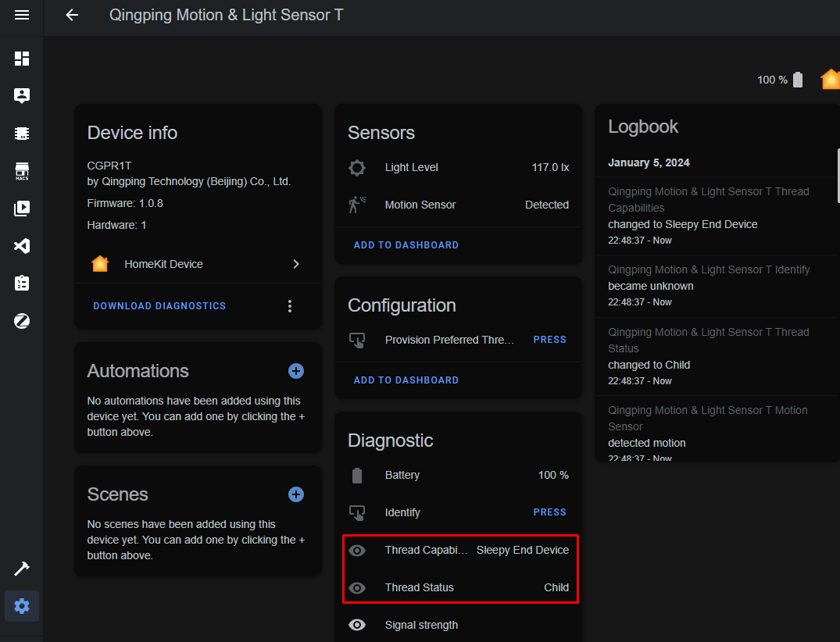
Task: Click the eye icon for Thread Status
Action: [357, 588]
